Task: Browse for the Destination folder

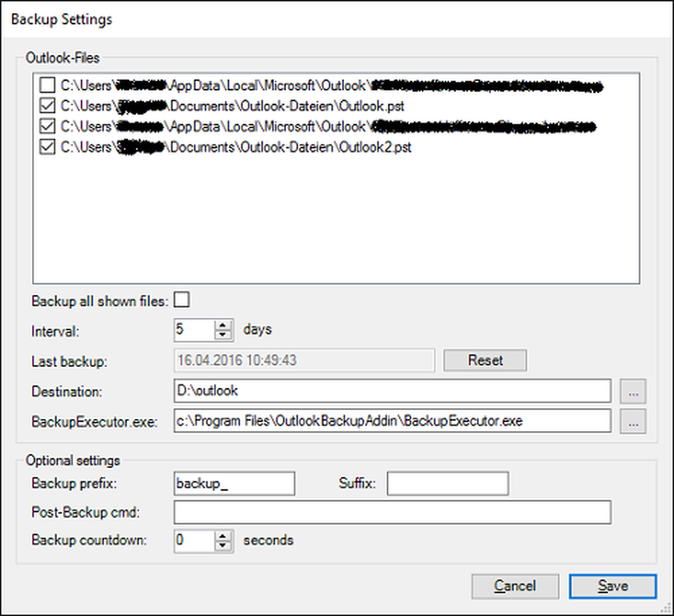Action: (x=636, y=390)
